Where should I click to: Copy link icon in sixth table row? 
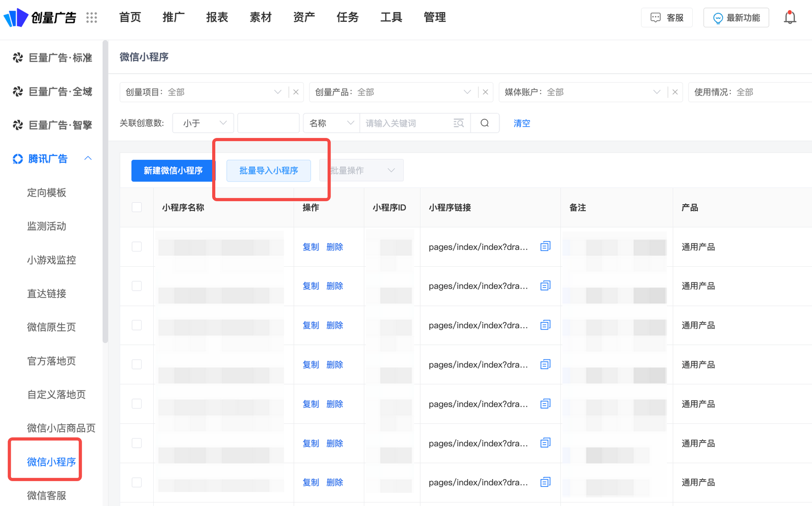pos(545,443)
